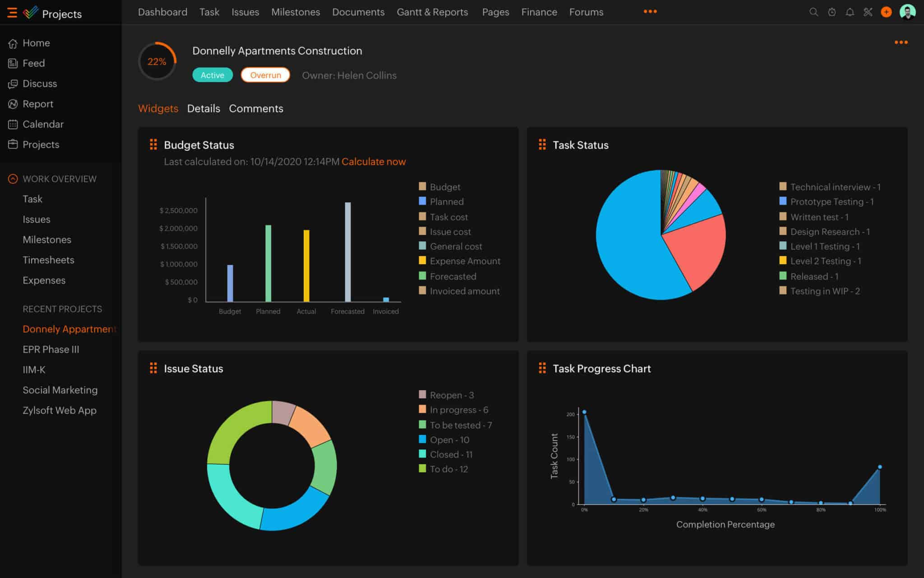Screen dimensions: 924x578
Task: Switch to the Comments tab
Action: pos(256,108)
